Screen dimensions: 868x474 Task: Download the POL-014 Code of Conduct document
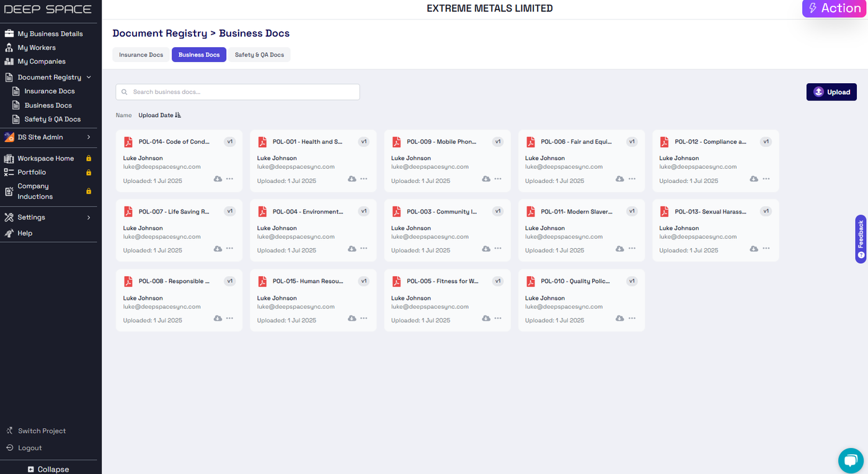[x=218, y=179]
